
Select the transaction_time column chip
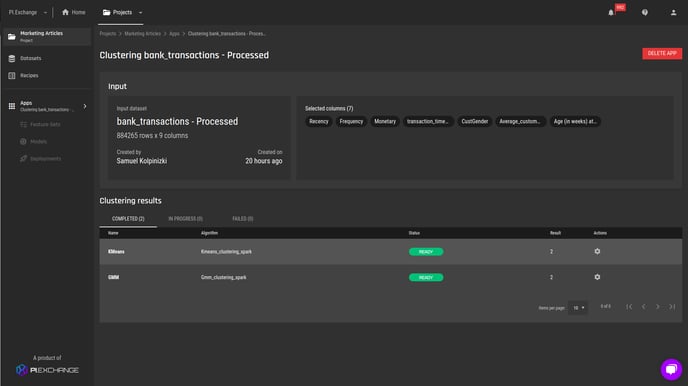[x=428, y=122]
